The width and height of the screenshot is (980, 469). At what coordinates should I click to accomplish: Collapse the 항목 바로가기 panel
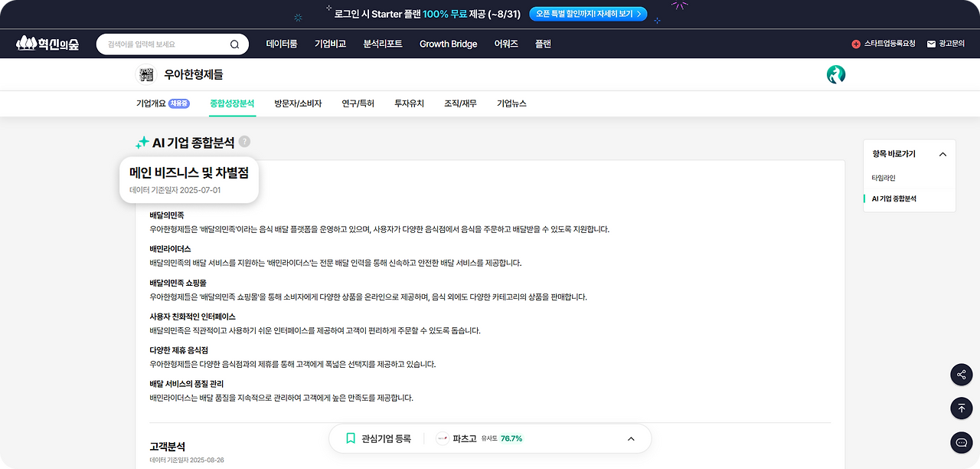(x=942, y=154)
